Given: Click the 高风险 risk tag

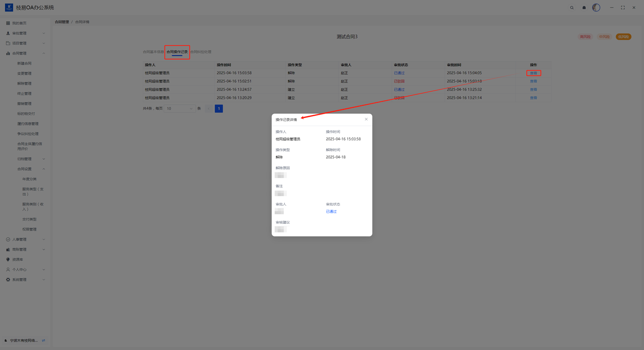Looking at the screenshot, I should [x=585, y=37].
